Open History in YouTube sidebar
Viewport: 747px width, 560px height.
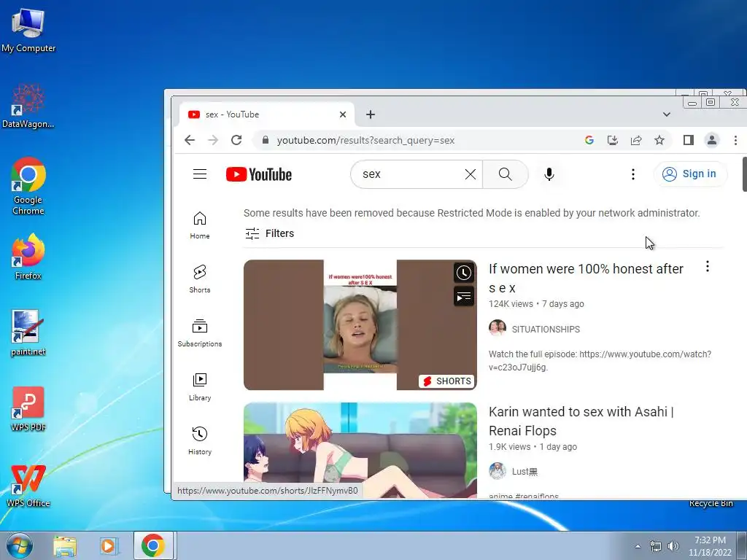[200, 440]
